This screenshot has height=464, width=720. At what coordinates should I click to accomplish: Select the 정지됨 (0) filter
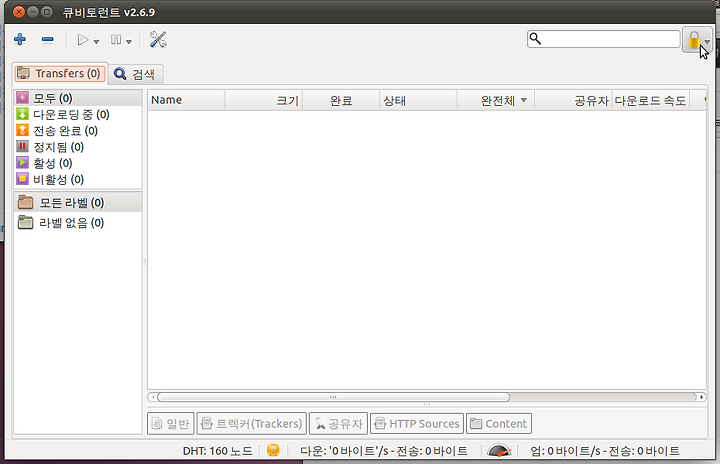pyautogui.click(x=77, y=147)
